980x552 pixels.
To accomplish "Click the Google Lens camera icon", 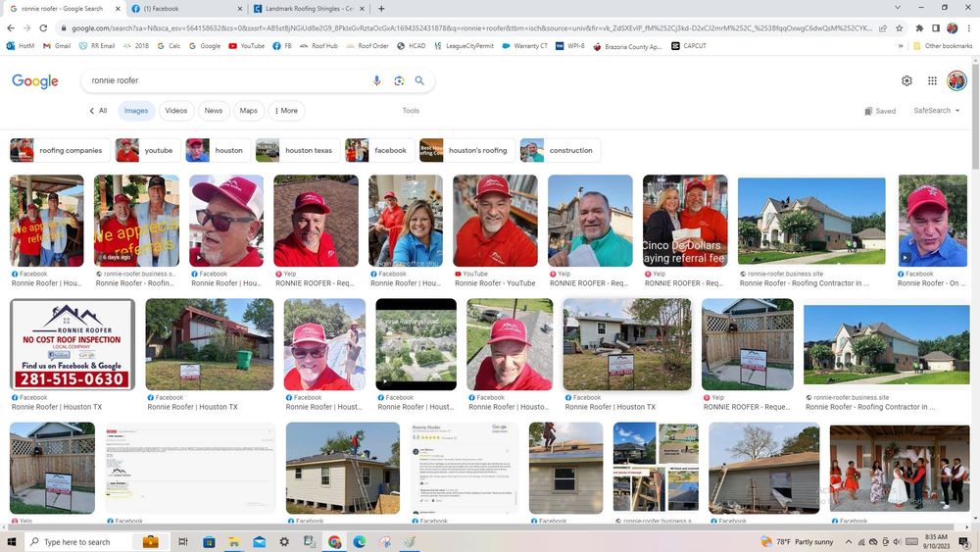I will 399,80.
